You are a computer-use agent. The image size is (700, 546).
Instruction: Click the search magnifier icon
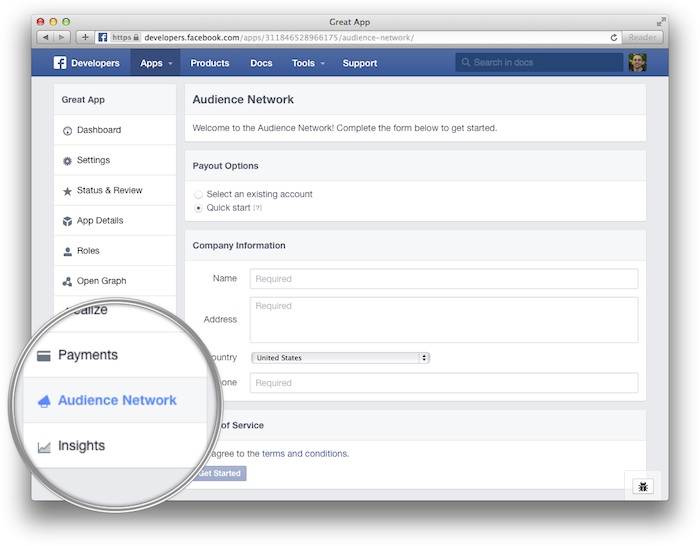point(466,62)
